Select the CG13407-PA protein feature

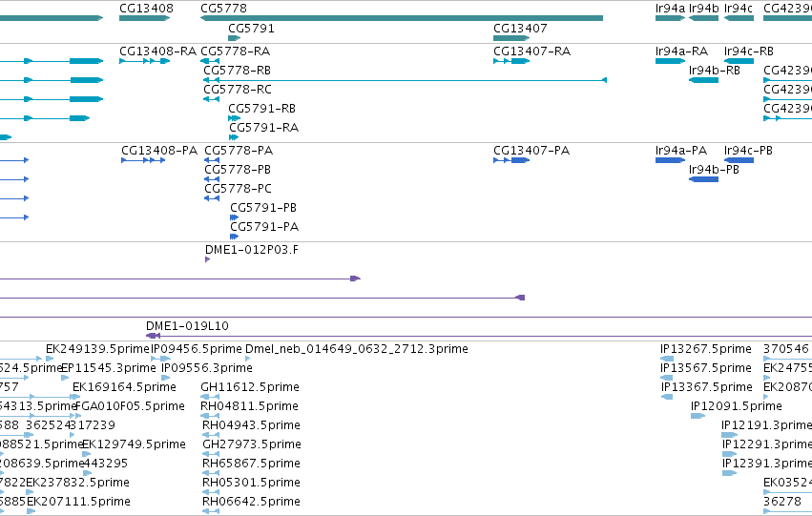[x=511, y=160]
